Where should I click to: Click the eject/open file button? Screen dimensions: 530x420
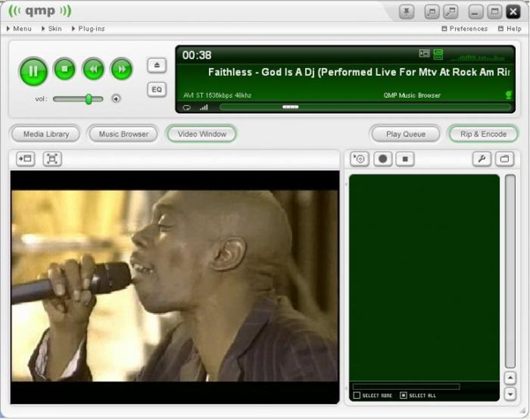tap(157, 65)
